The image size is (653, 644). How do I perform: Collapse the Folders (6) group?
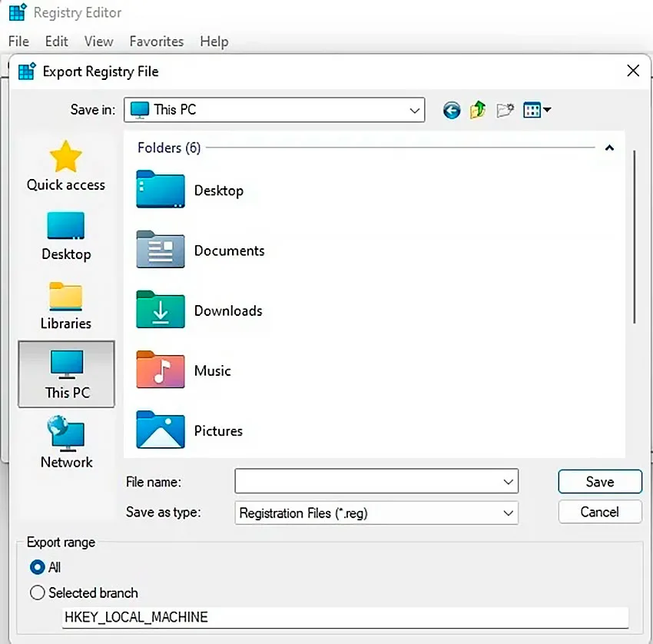(609, 148)
